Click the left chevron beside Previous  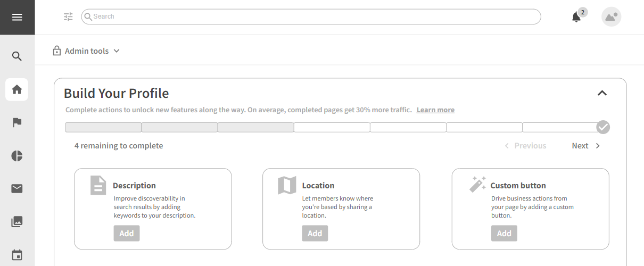click(x=507, y=146)
